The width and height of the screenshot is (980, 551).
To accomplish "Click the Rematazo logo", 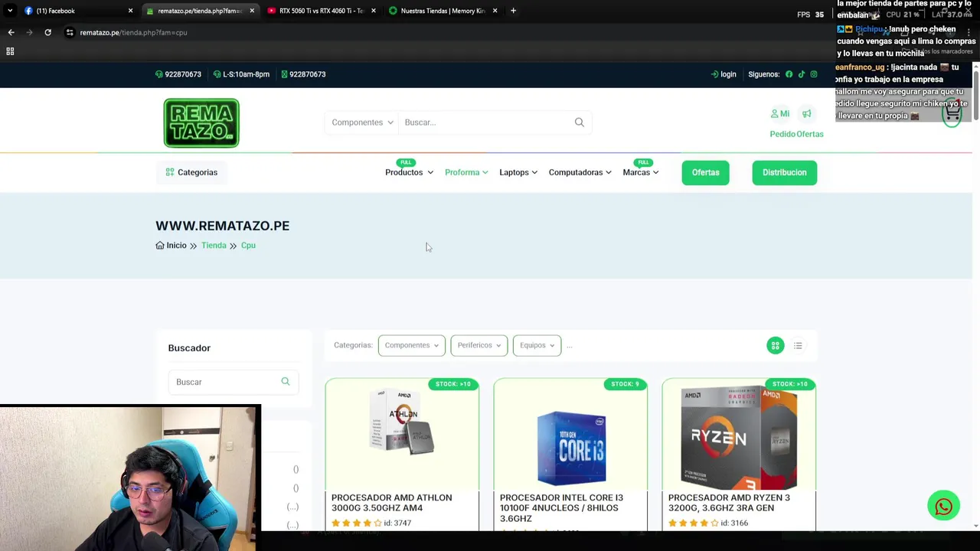I will tap(201, 122).
